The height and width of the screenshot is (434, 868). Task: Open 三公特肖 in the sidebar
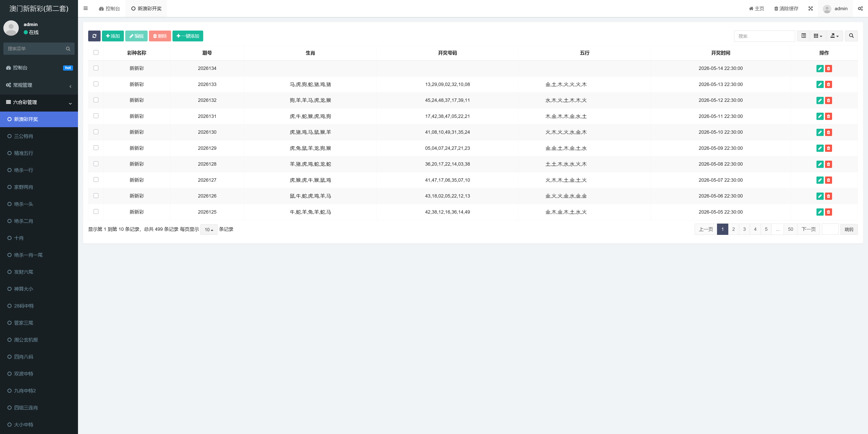39,136
